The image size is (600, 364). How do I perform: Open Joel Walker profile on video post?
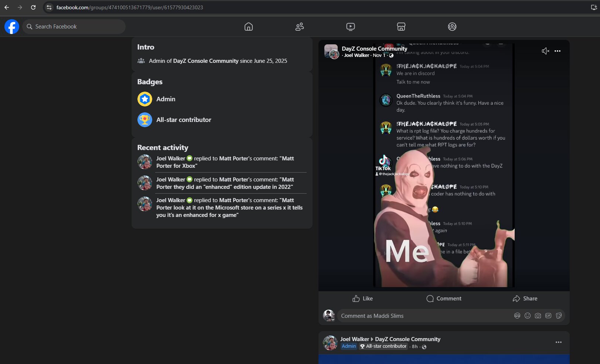click(x=357, y=55)
